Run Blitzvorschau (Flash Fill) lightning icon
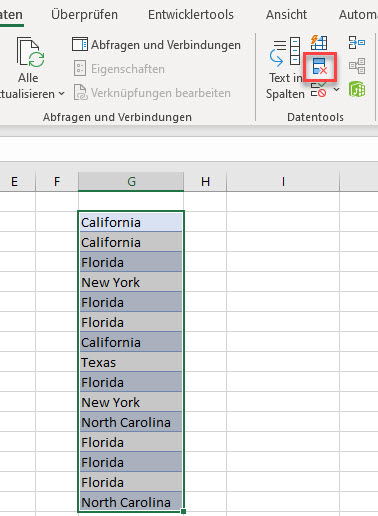Image resolution: width=378 pixels, height=516 pixels. [319, 42]
